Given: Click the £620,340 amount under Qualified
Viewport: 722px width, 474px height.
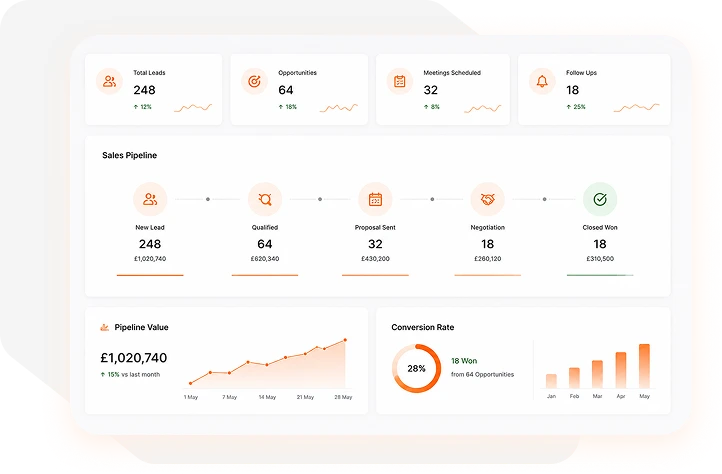Looking at the screenshot, I should coord(265,259).
